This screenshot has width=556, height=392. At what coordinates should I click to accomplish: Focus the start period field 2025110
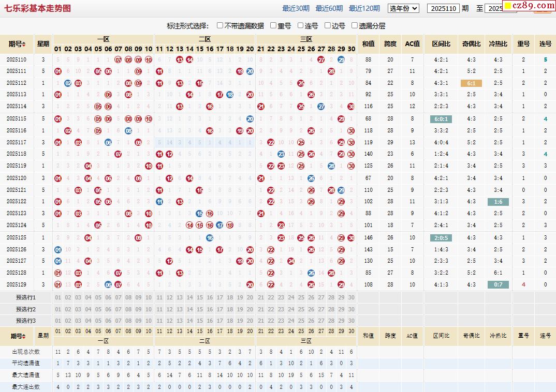(443, 8)
